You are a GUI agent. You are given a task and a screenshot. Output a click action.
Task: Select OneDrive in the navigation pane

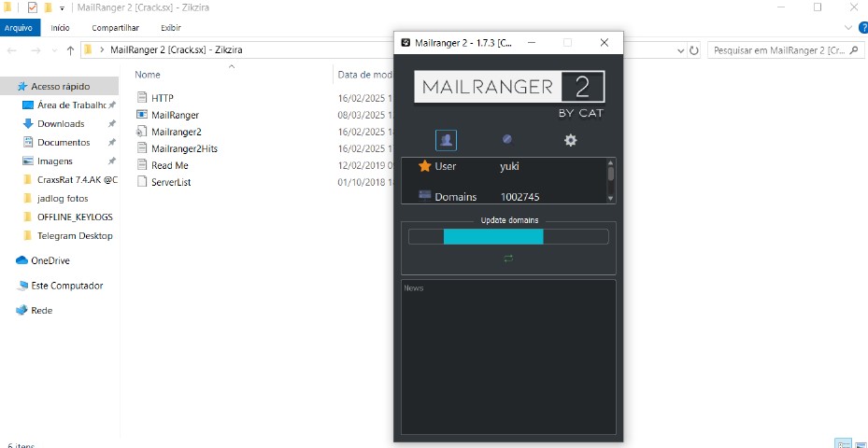pos(50,260)
